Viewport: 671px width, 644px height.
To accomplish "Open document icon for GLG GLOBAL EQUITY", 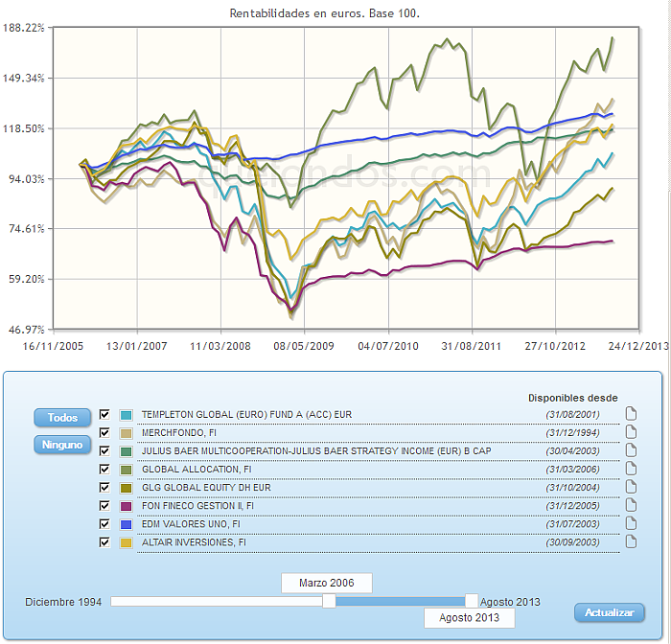I will (631, 487).
